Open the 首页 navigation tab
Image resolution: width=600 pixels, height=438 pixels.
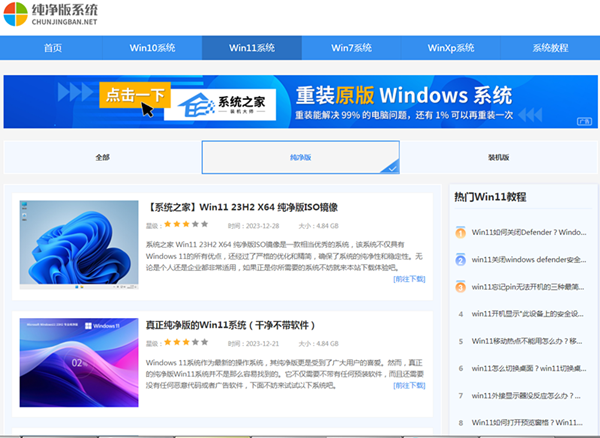[x=53, y=48]
